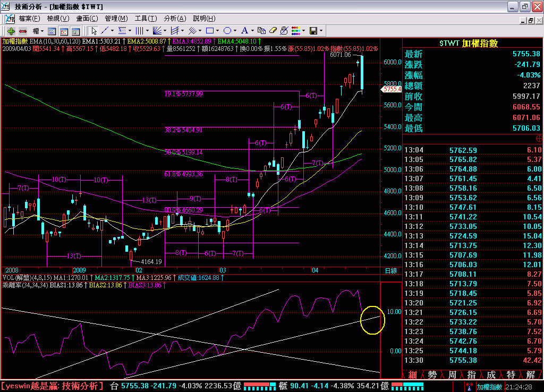Restore the inner document window

(x=531, y=21)
